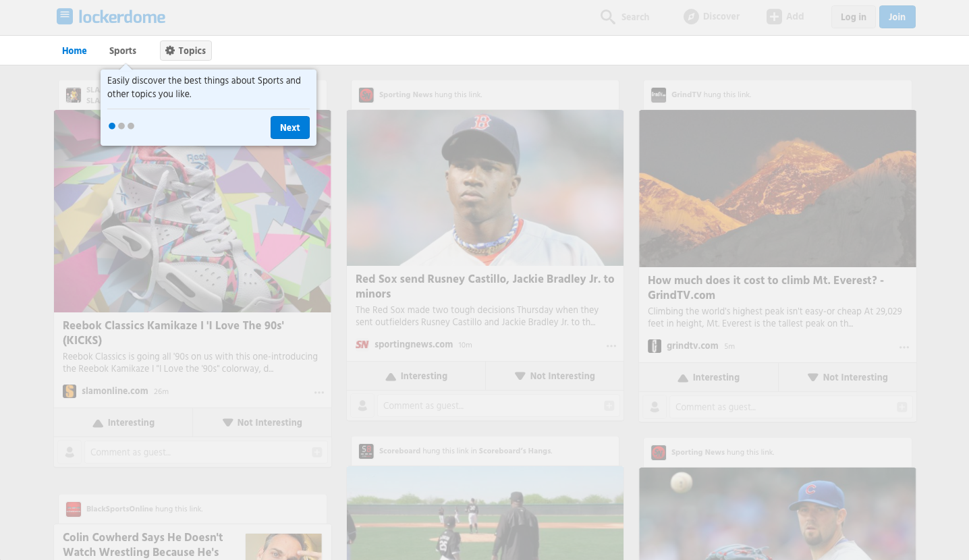Go to the Home tab
The image size is (969, 560).
(74, 51)
